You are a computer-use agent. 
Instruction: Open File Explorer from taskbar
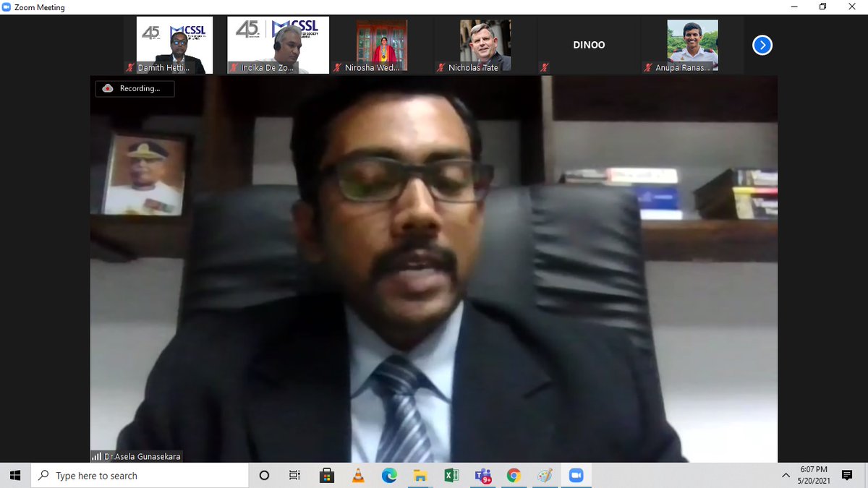pyautogui.click(x=420, y=476)
